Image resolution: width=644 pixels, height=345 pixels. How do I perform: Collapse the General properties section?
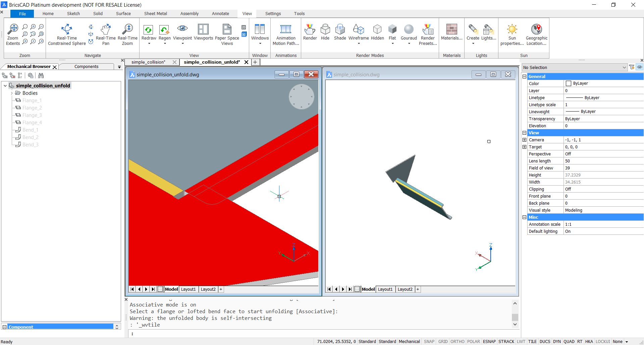(525, 77)
